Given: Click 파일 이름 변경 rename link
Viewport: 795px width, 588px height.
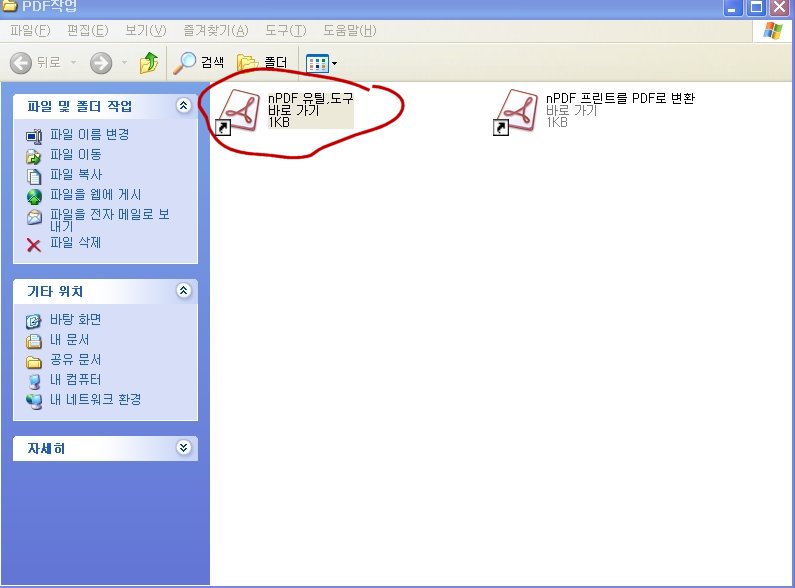Looking at the screenshot, I should coord(89,134).
